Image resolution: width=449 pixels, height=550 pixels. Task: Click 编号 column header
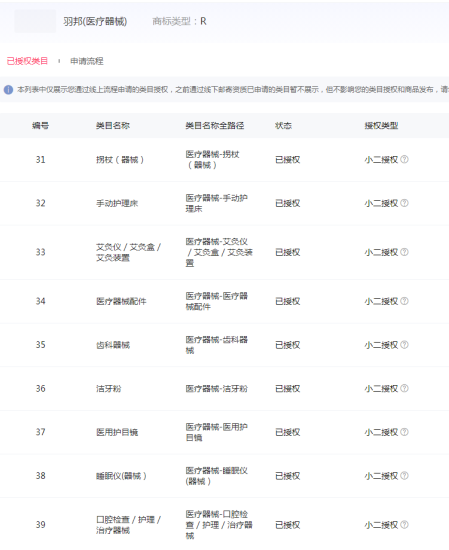(x=40, y=126)
